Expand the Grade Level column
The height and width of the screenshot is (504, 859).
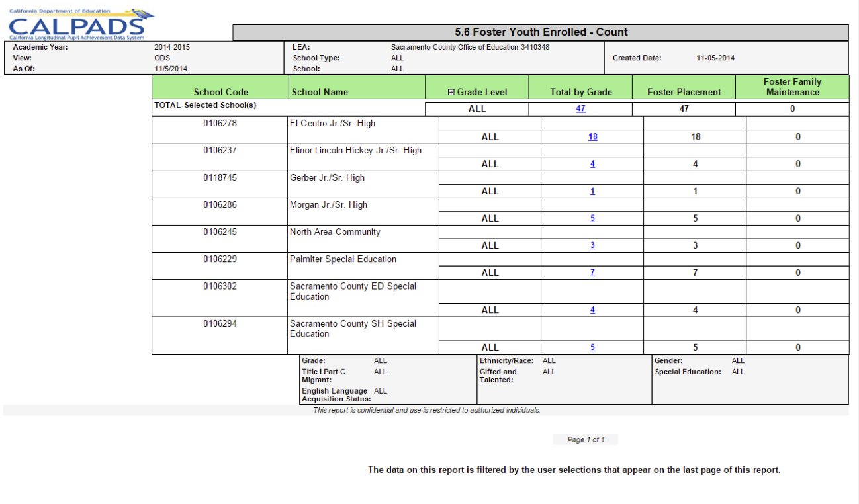click(451, 93)
